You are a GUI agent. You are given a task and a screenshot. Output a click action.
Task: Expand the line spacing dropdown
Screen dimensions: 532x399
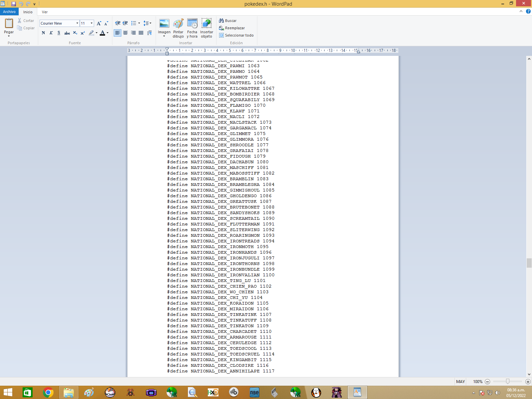tap(147, 23)
